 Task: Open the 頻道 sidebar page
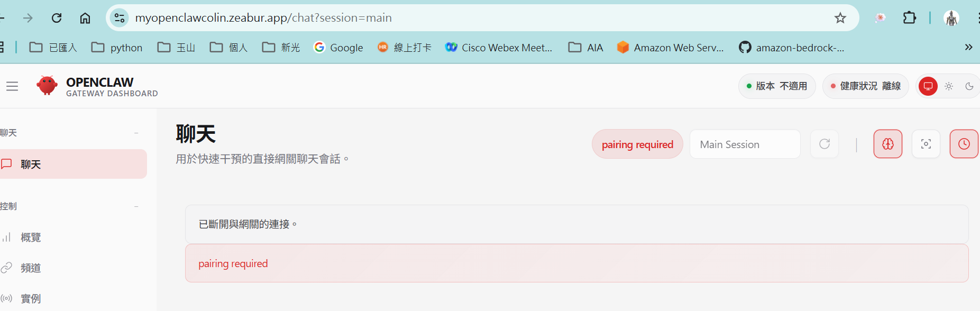(31, 268)
